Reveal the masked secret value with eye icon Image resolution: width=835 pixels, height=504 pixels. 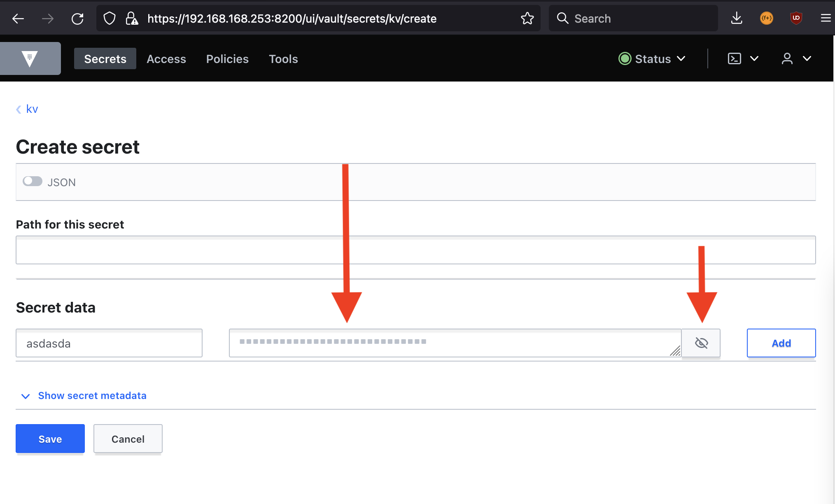702,343
